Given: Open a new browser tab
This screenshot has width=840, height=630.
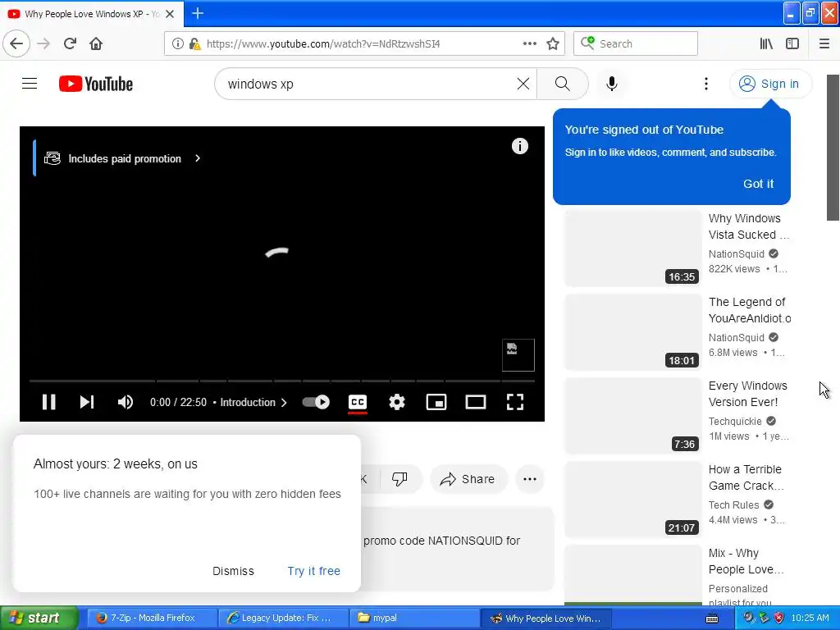Looking at the screenshot, I should coord(198,13).
